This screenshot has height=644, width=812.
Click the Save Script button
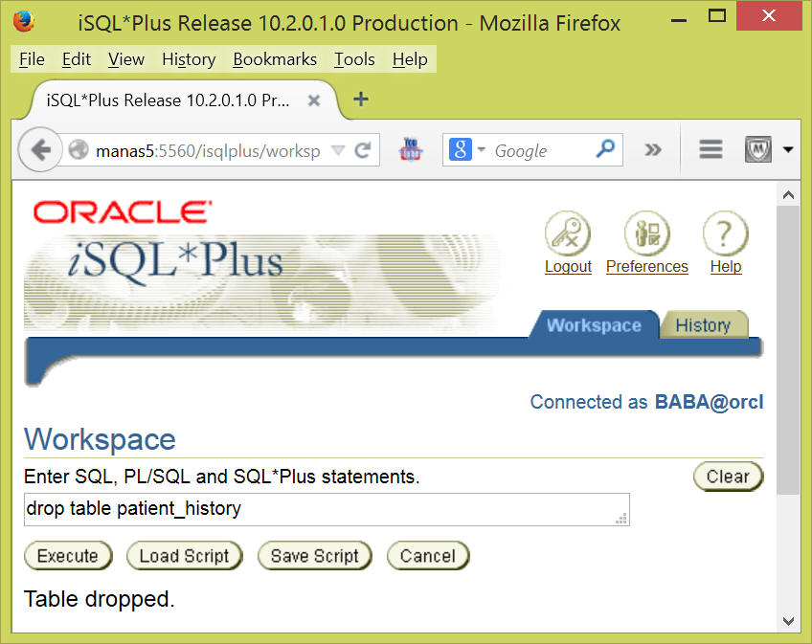(315, 555)
